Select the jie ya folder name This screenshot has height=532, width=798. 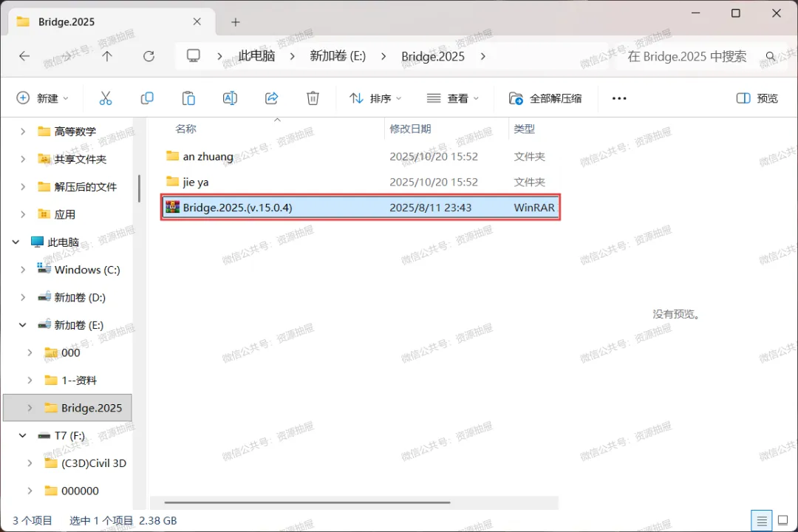coord(196,182)
